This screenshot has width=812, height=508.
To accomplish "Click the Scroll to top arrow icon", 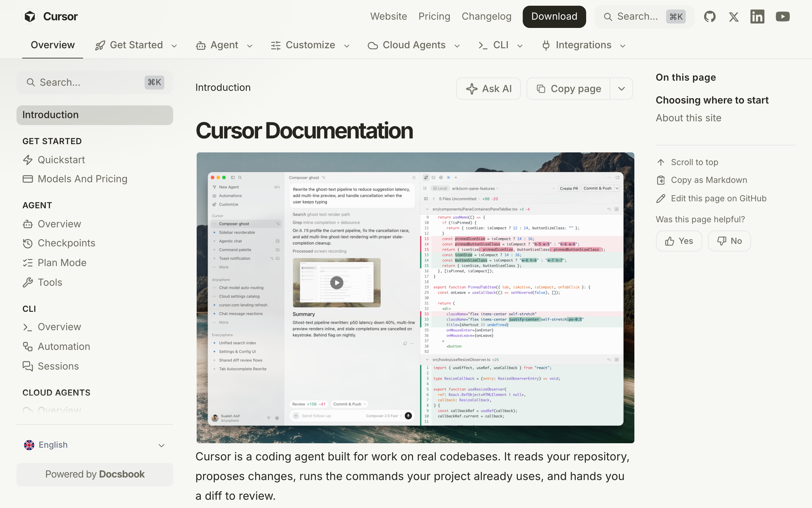I will 661,162.
